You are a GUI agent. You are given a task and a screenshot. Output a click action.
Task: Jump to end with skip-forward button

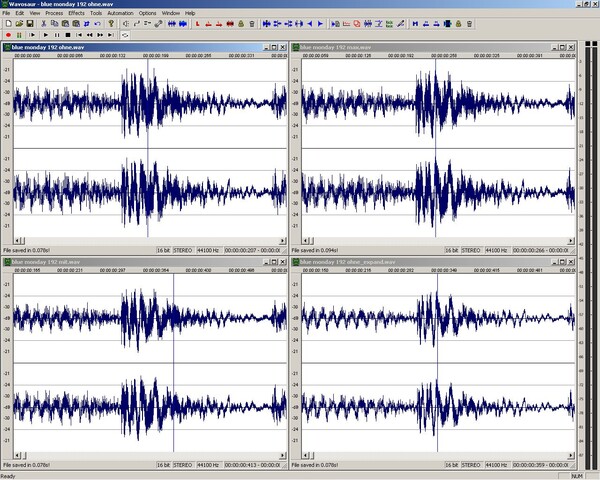click(111, 35)
